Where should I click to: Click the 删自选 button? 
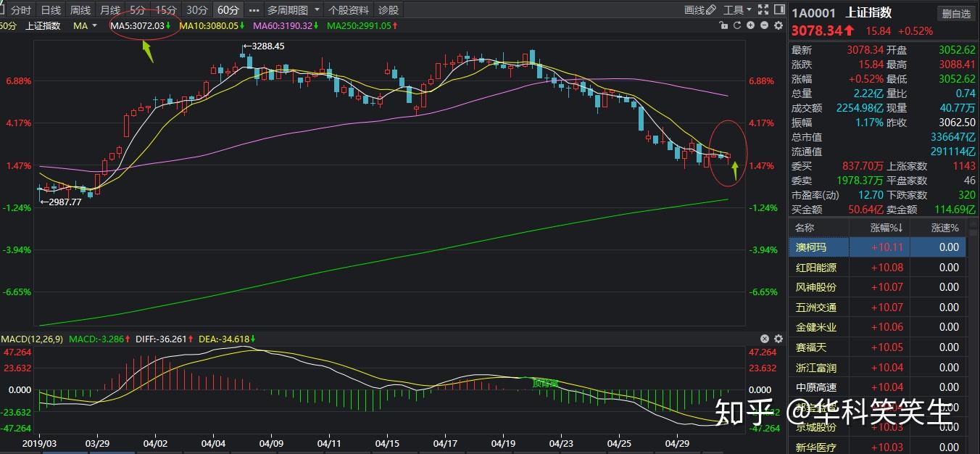pyautogui.click(x=956, y=13)
